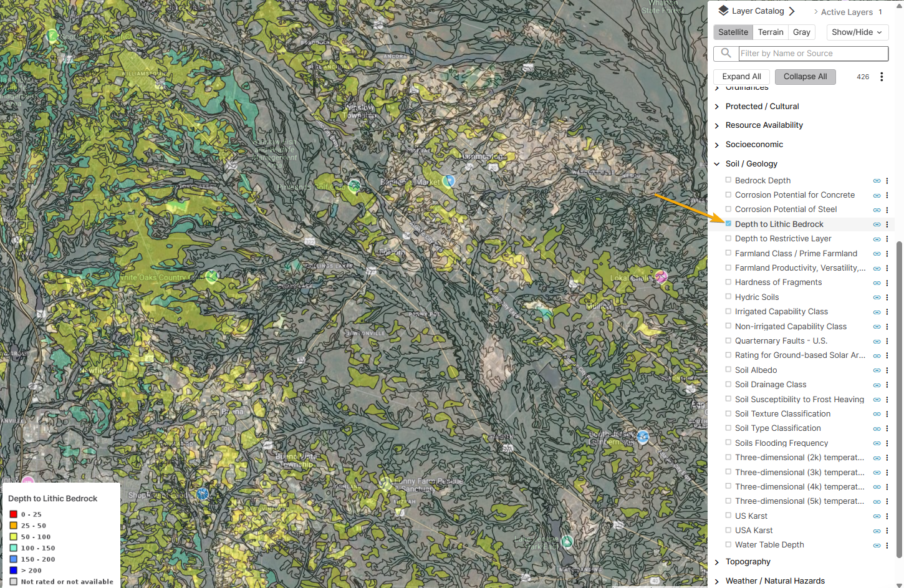Viewport: 904px width, 588px height.
Task: Check the Soils Flooding Frequency checkbox
Action: point(728,443)
